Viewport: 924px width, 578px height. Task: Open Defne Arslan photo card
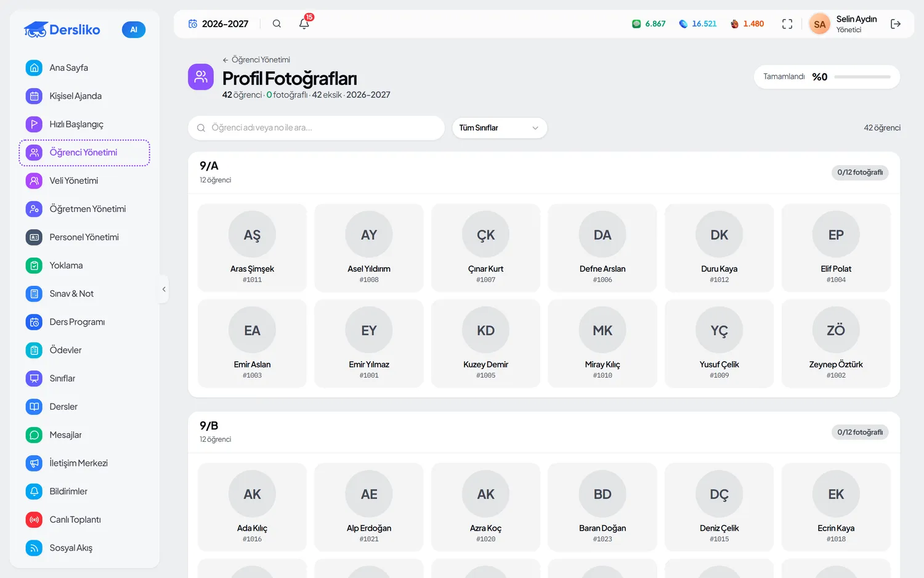(602, 248)
